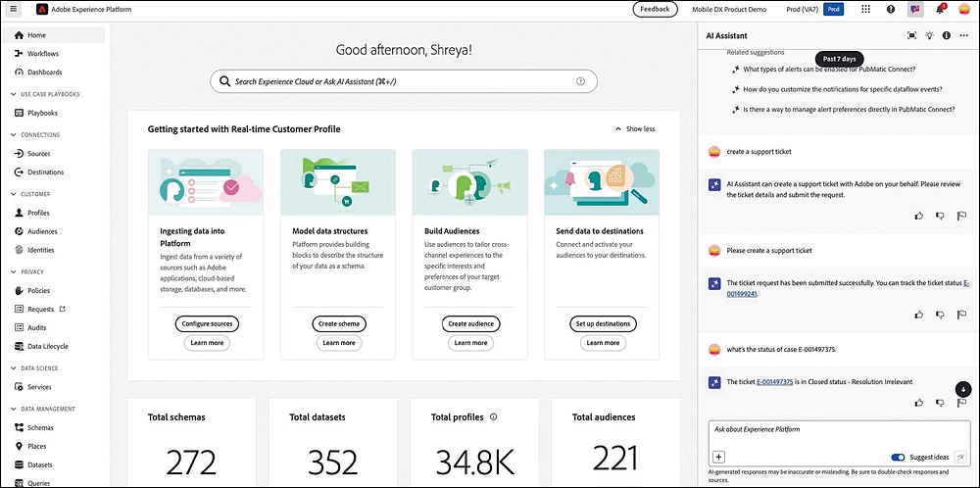Expand AI Assistant to full screen
Viewport: 980px width, 488px height.
[x=911, y=35]
